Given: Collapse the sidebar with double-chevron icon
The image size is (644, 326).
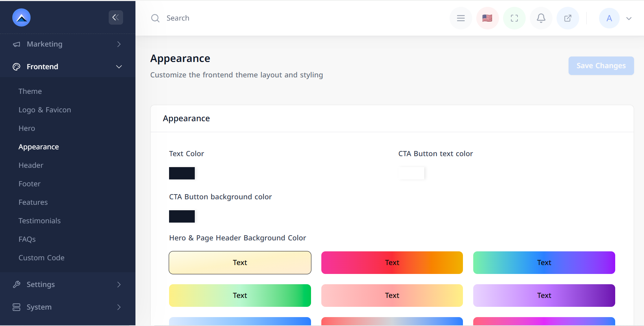Looking at the screenshot, I should coord(116,17).
